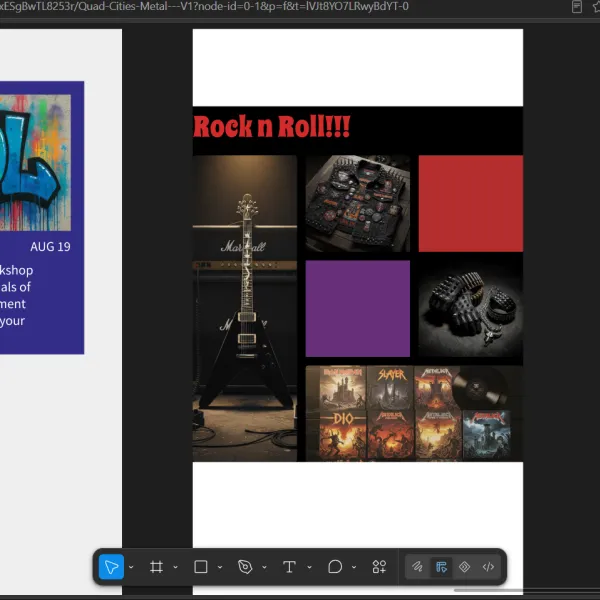Select the studded leather gloves image

[471, 308]
